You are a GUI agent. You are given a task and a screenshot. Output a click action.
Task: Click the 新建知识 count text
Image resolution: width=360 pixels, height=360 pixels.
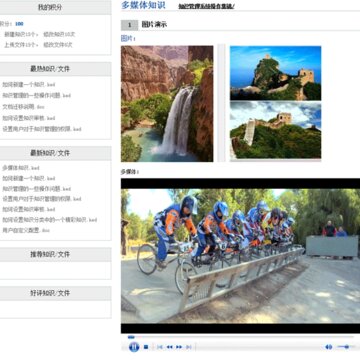point(21,34)
